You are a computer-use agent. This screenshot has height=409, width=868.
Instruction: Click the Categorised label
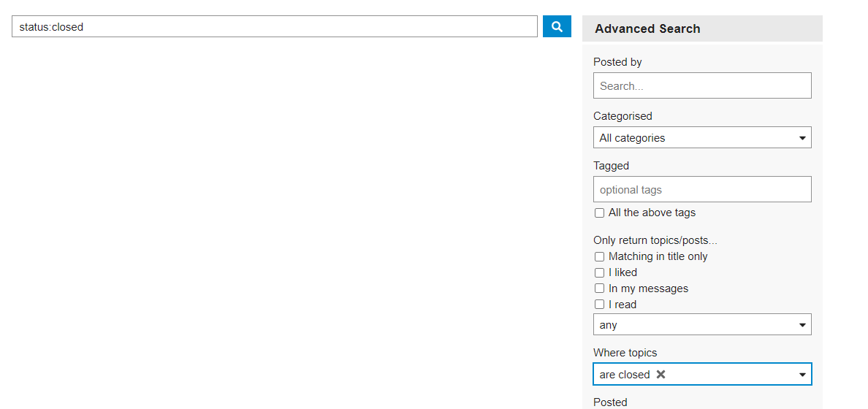[623, 116]
